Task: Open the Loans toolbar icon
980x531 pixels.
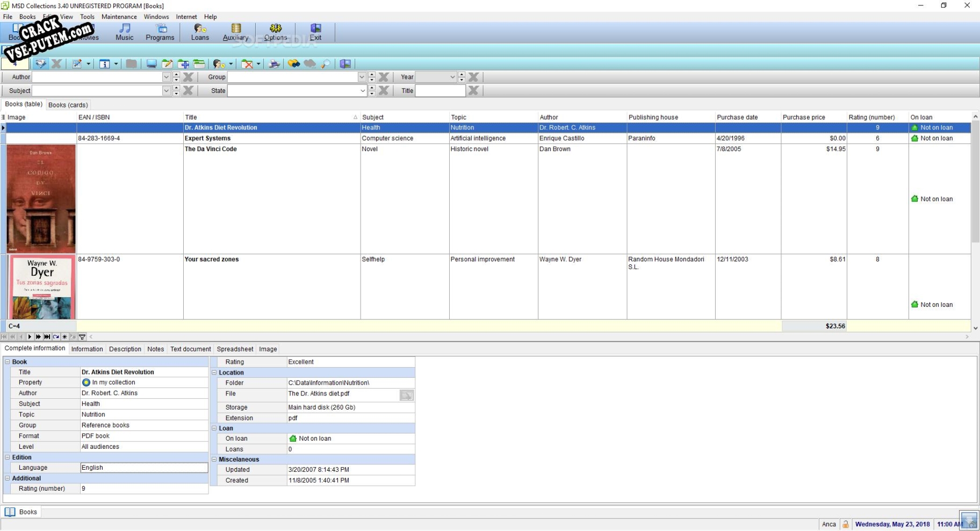Action: [x=200, y=32]
